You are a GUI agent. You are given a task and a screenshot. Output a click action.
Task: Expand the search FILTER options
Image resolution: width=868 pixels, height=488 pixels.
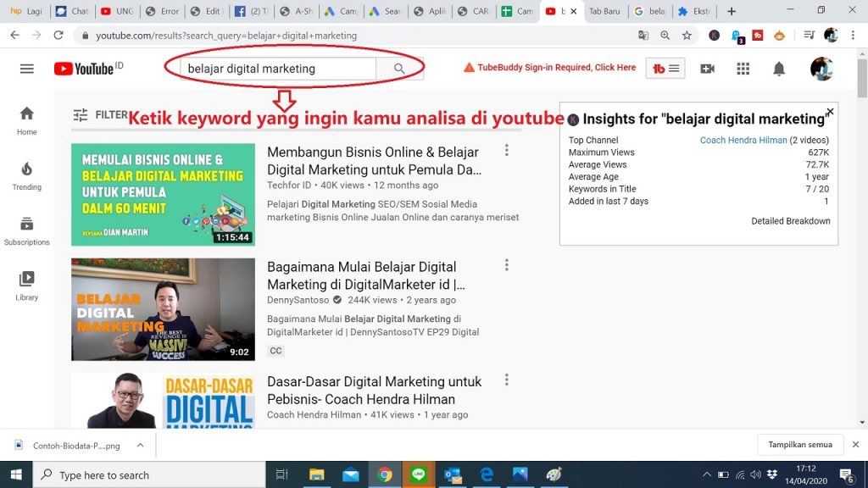(99, 115)
